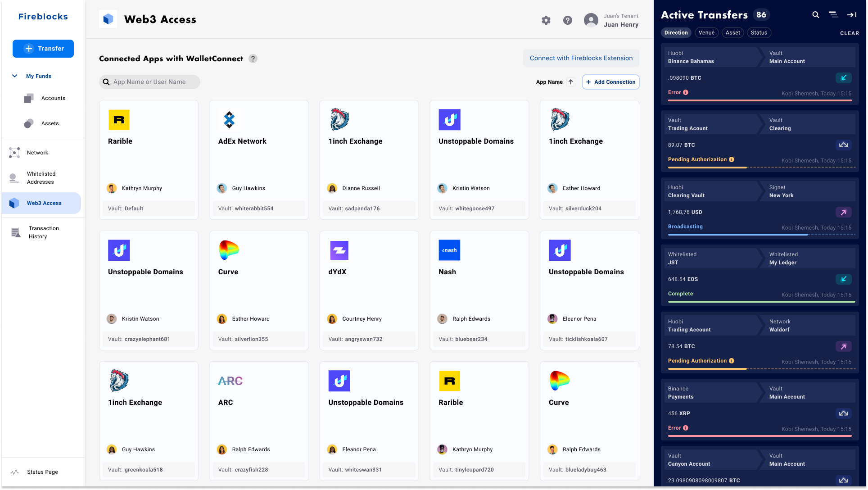
Task: Collapse the My Funds section chevron
Action: click(14, 76)
